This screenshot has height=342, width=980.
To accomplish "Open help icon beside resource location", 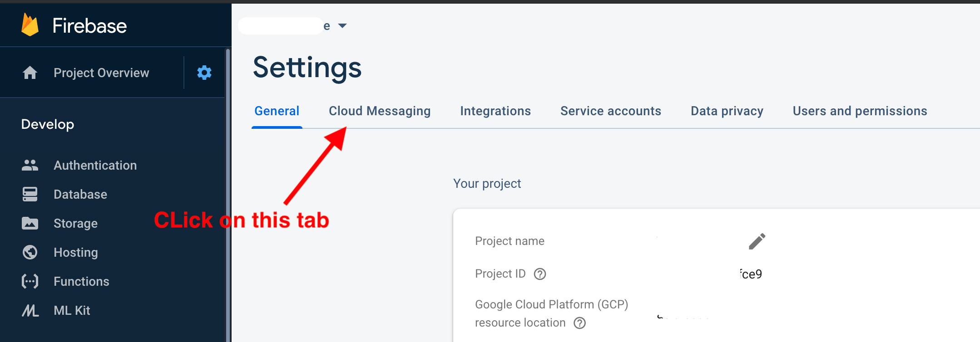I will (x=580, y=323).
